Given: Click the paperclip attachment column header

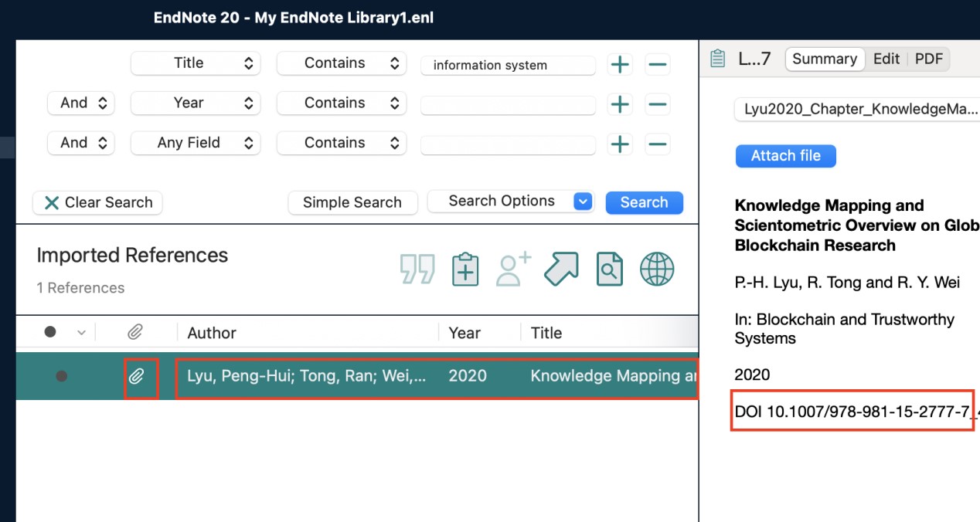Looking at the screenshot, I should tap(135, 333).
